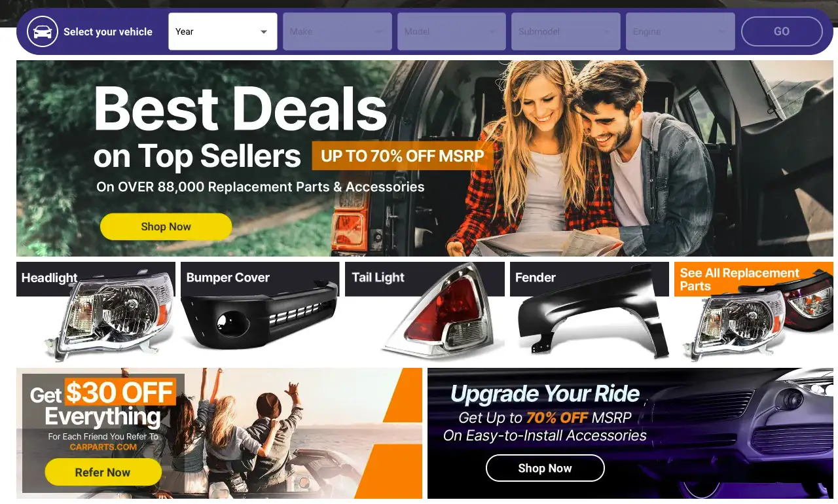Click See All Replacement Parts tile

click(754, 312)
